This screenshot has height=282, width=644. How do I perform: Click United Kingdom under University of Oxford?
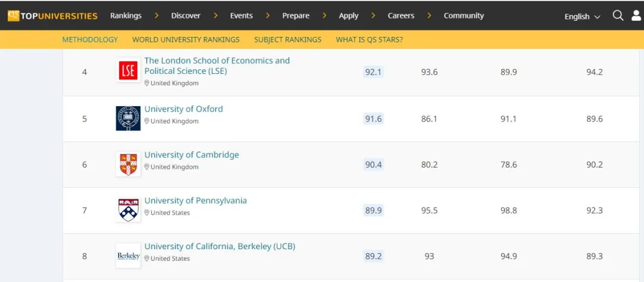coord(175,121)
